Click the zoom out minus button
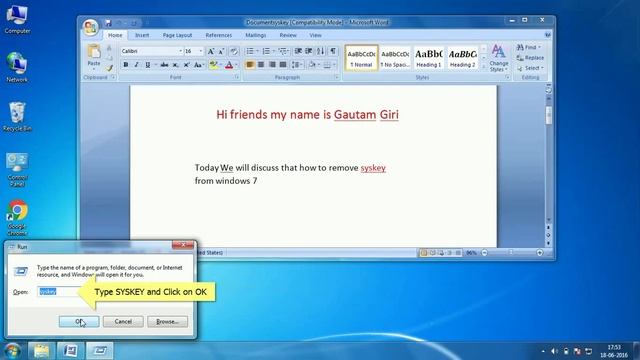Screen dimensions: 640x360 tap(484, 253)
